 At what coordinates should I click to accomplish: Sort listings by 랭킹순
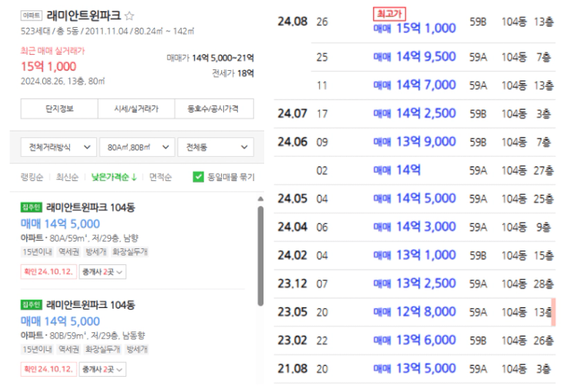pyautogui.click(x=31, y=177)
